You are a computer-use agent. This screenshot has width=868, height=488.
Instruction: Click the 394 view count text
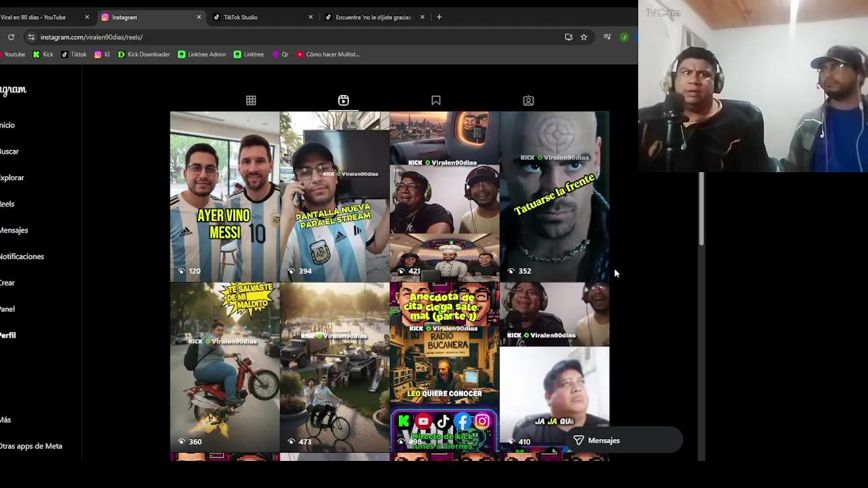[x=305, y=271]
